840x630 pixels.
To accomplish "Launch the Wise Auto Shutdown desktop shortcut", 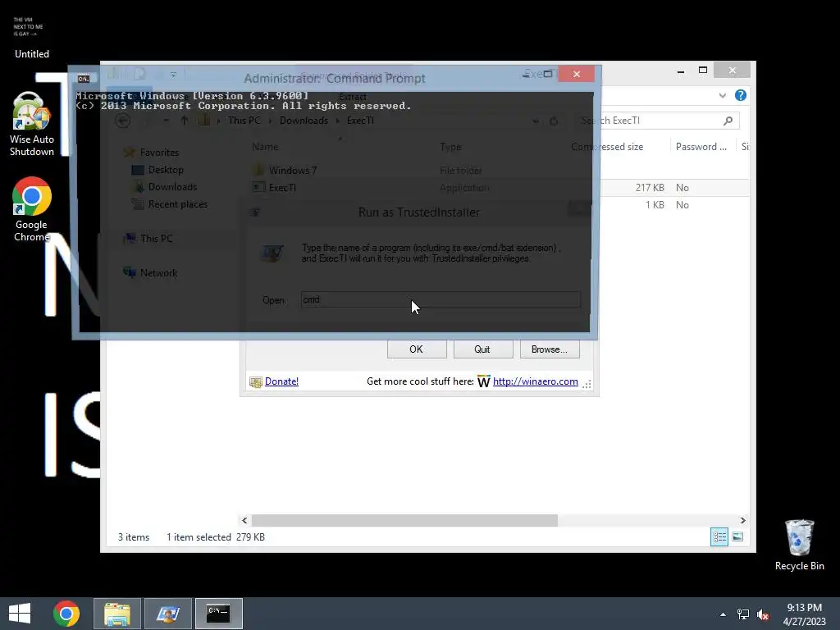I will pos(32,125).
